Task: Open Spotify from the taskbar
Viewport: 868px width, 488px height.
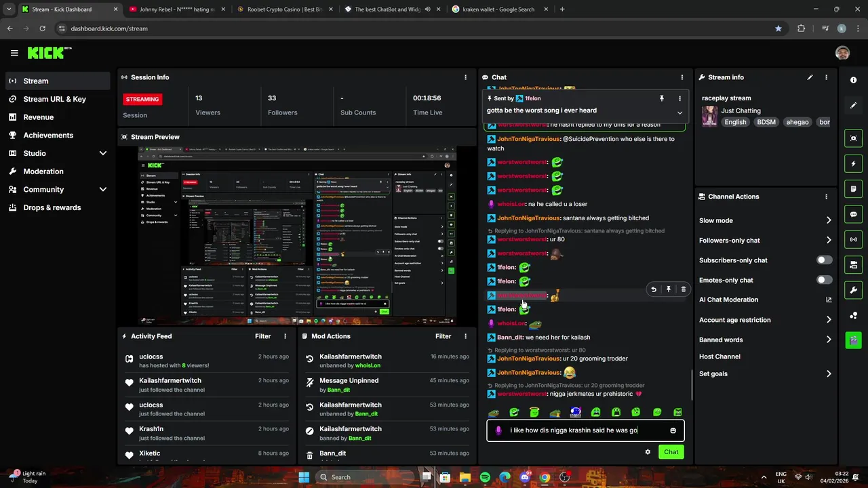Action: tap(485, 477)
